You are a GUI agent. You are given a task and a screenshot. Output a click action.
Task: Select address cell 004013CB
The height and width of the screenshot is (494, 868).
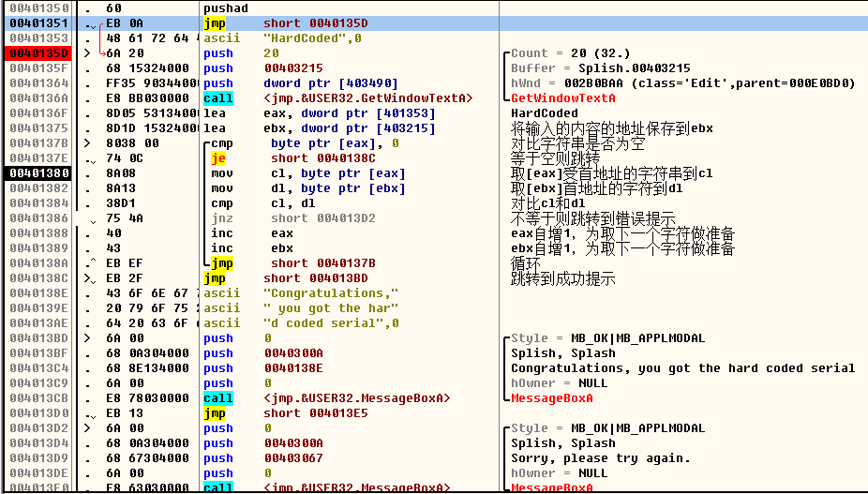39,398
